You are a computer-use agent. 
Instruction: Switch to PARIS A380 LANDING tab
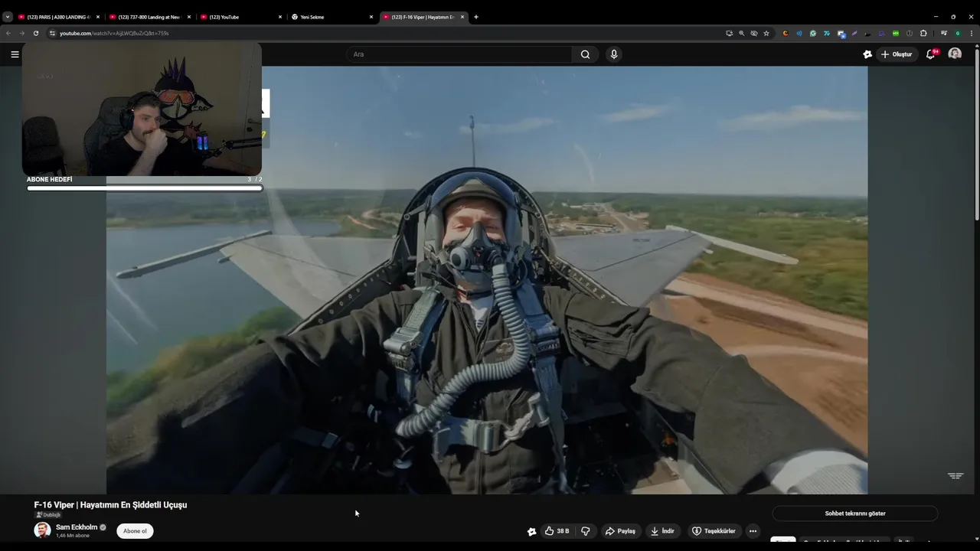(59, 17)
